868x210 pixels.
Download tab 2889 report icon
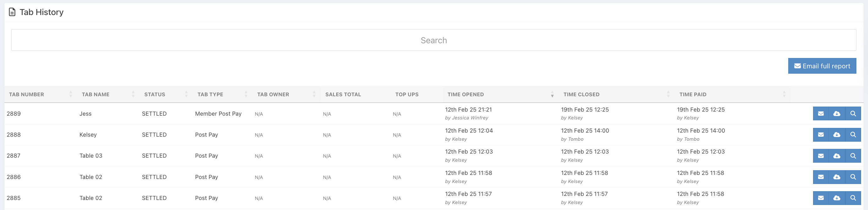click(x=837, y=114)
